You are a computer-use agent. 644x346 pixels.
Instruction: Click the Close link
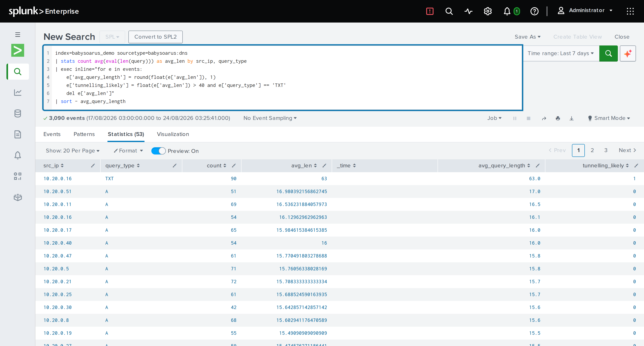622,37
